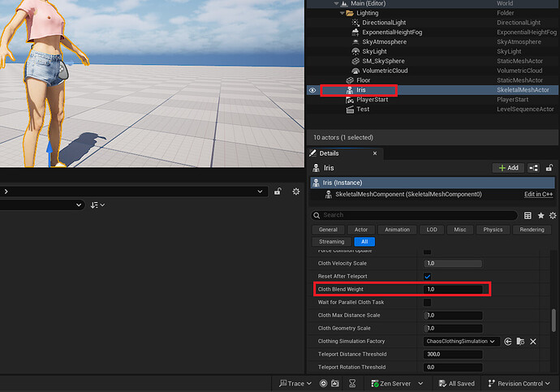Screen dimensions: 560x392
Task: Click the hourglass icon in status bar
Action: tap(352, 383)
